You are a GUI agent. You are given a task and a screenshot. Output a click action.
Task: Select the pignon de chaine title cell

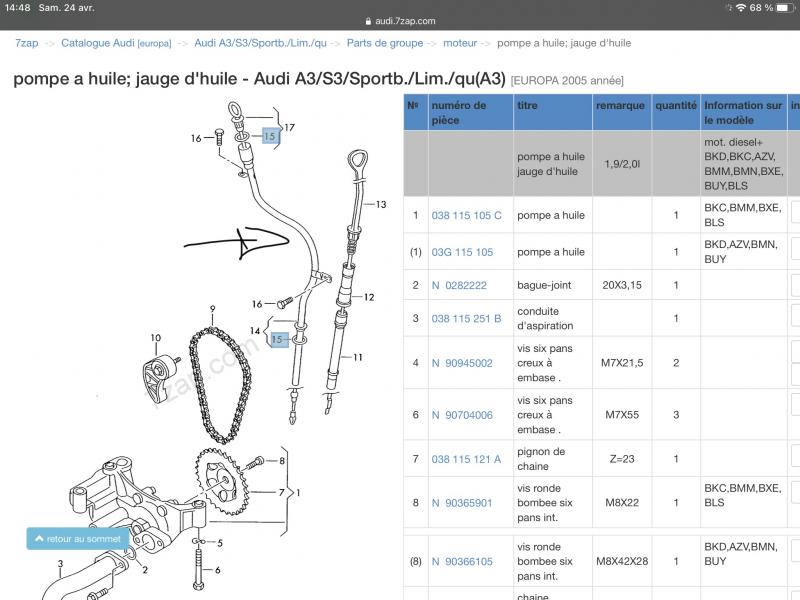pos(553,459)
